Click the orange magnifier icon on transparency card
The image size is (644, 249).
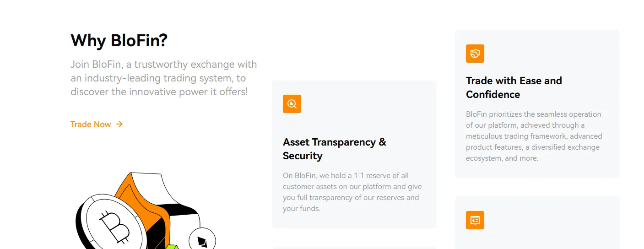tap(292, 104)
